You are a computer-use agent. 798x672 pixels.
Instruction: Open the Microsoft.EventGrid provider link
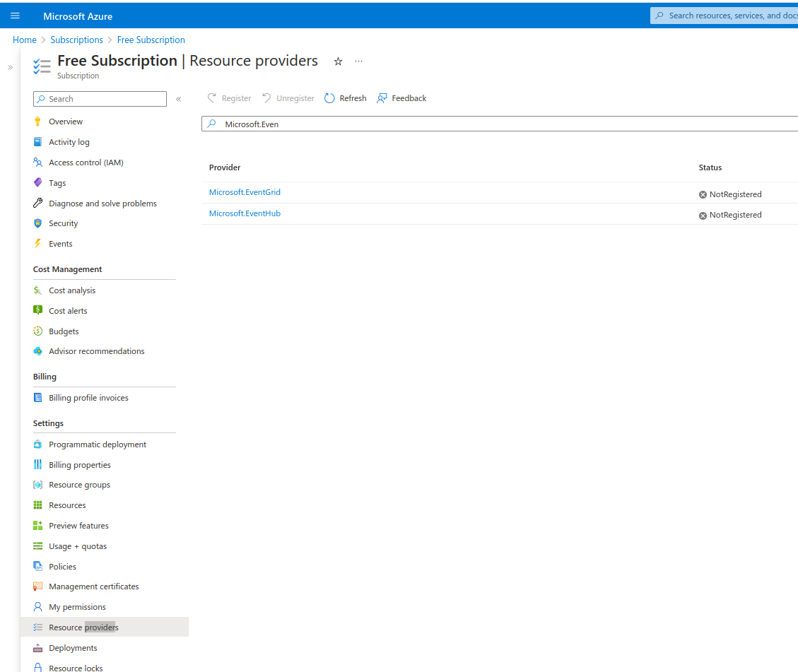pos(245,192)
